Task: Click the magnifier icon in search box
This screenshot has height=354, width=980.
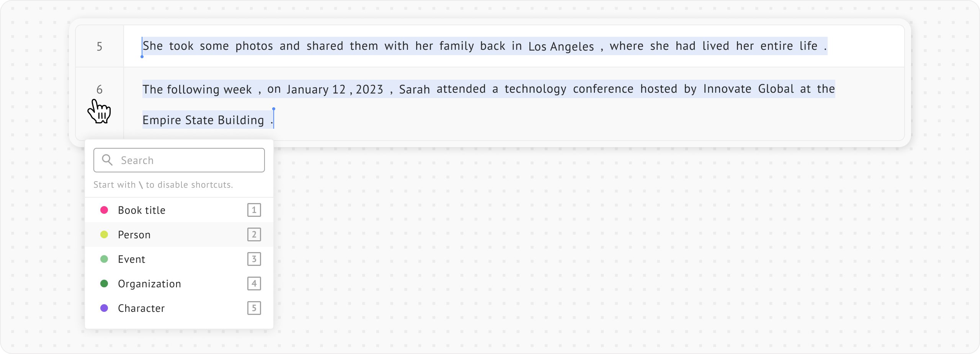Action: 107,160
